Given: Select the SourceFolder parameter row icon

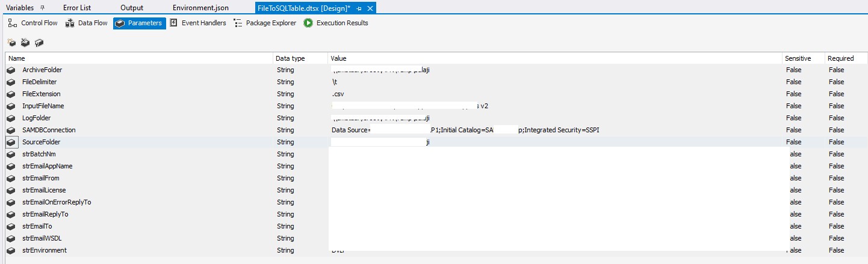Looking at the screenshot, I should [x=11, y=142].
